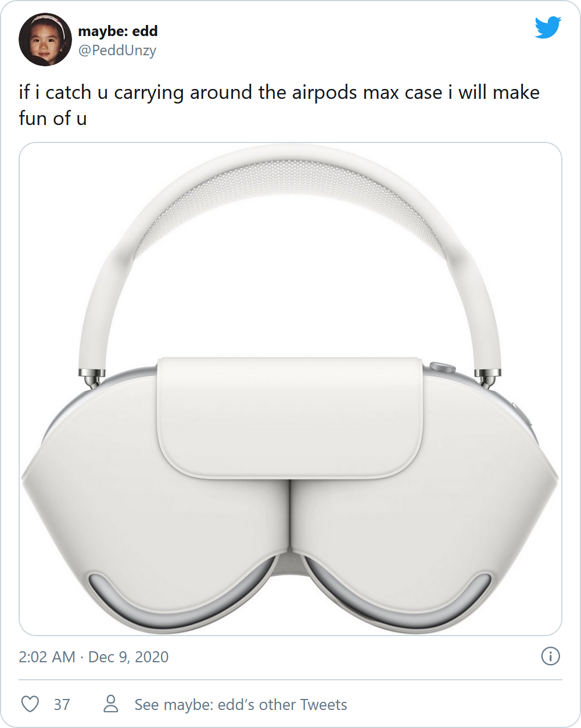Click the like count 37
Viewport: 581px width, 728px height.
point(62,705)
